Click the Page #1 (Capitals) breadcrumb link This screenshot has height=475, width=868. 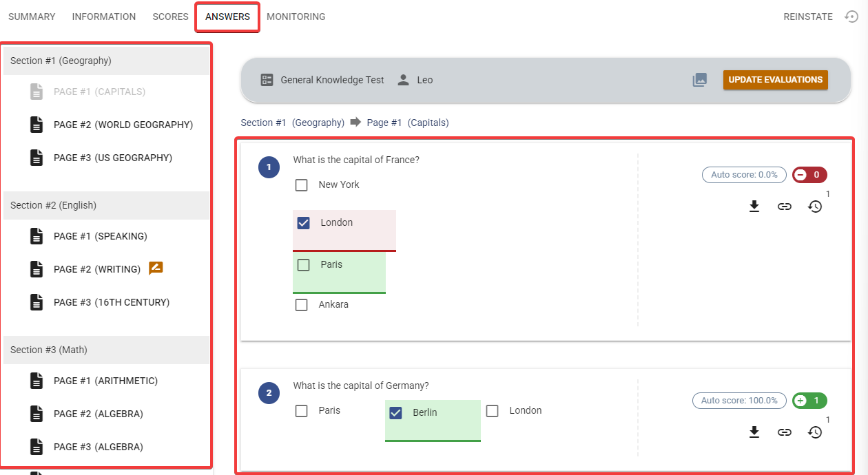coord(408,123)
